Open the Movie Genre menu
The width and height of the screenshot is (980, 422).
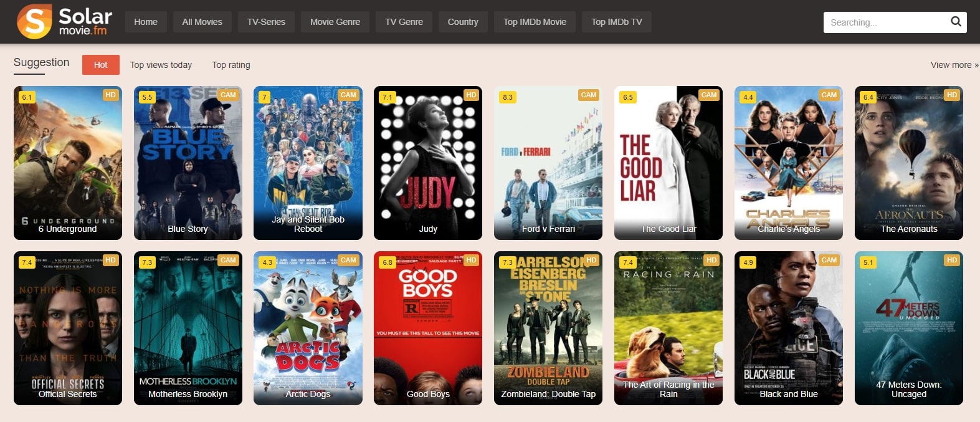[x=335, y=22]
